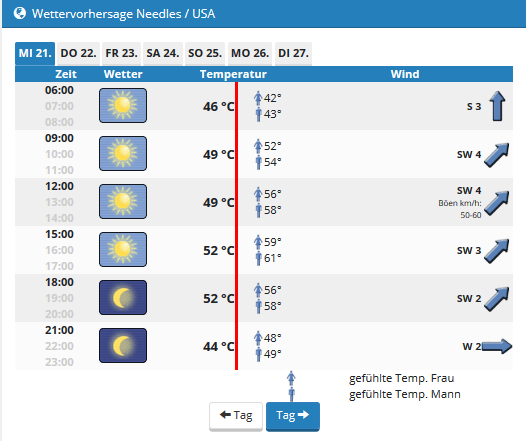Go to the previous day with left Tag button
The image size is (527, 441).
pyautogui.click(x=236, y=416)
